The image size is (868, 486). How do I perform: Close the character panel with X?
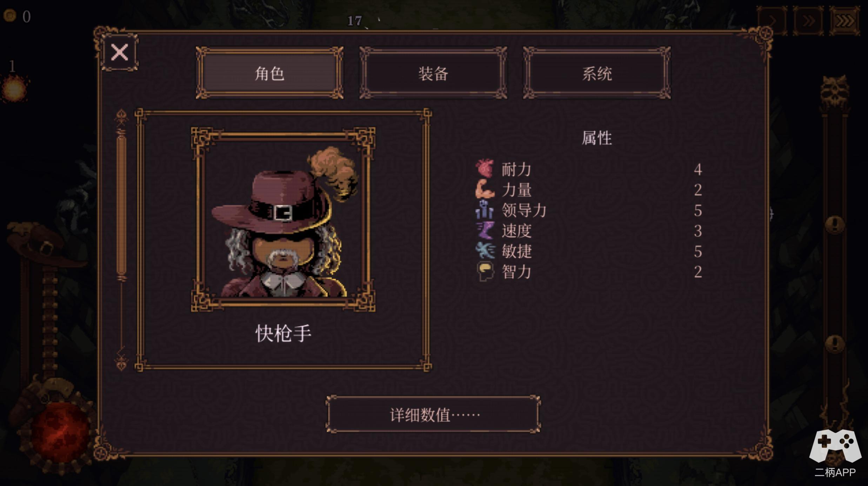point(120,53)
